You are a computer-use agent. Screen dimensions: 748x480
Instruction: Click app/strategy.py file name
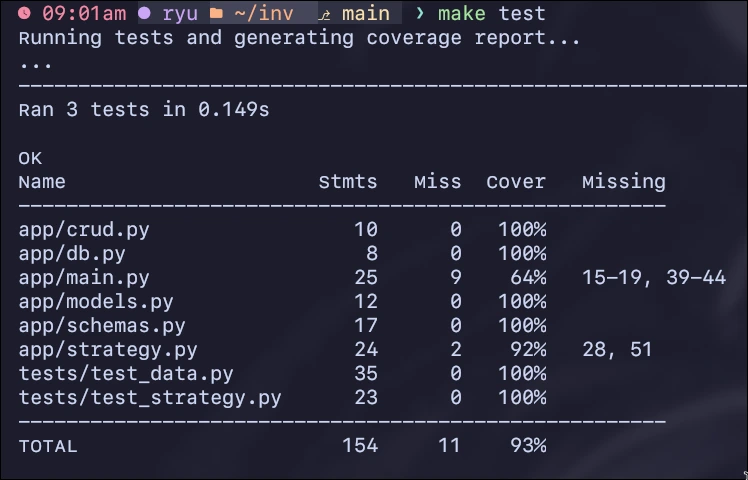[108, 350]
